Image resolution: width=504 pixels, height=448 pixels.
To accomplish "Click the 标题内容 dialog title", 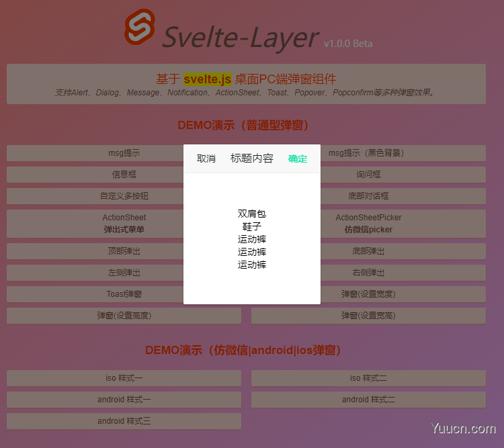I will pos(252,158).
